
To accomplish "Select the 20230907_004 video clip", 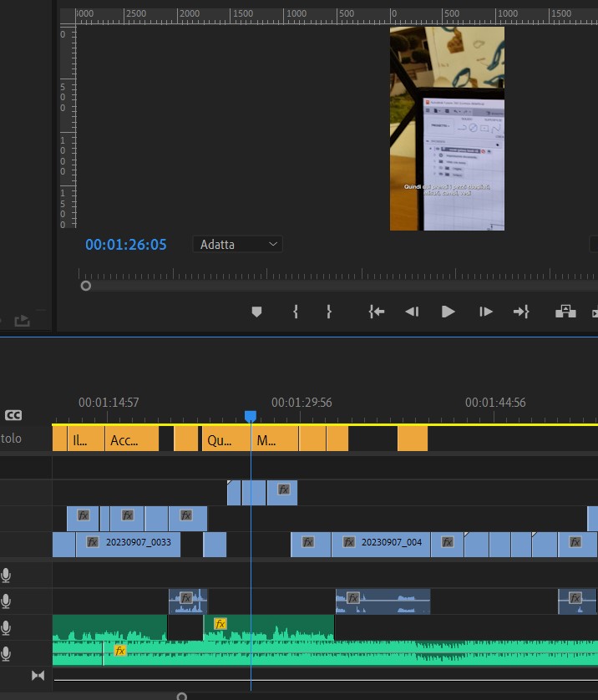I will (x=391, y=542).
